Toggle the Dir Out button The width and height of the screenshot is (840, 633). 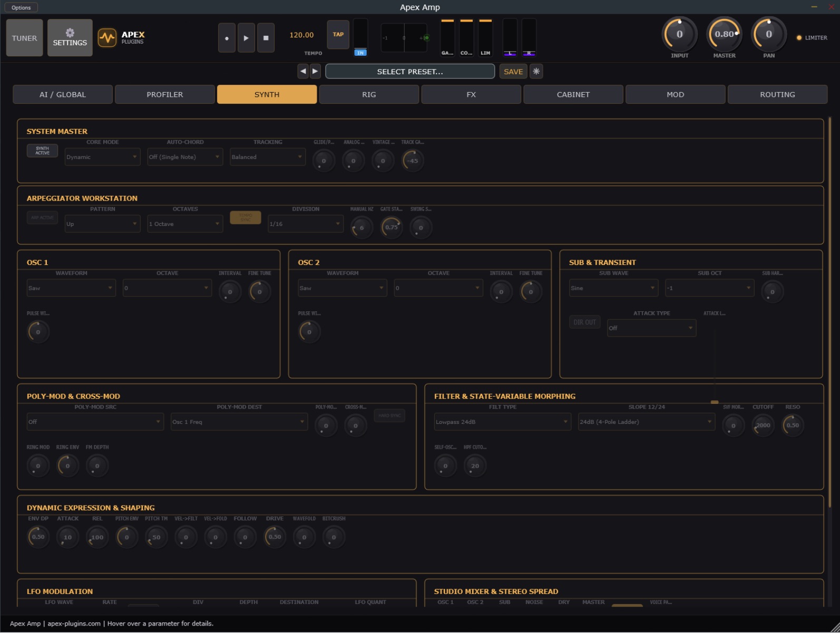click(584, 322)
